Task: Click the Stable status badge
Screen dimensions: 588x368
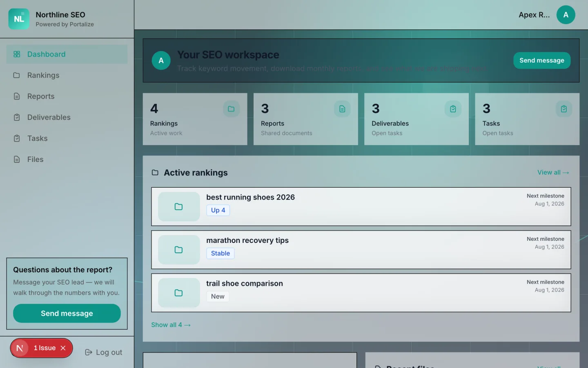Action: [220, 254]
